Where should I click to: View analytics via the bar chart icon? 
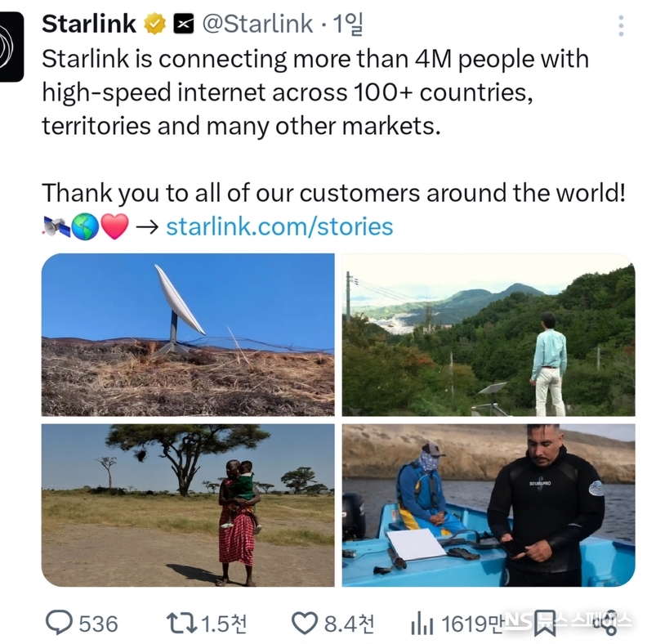422,624
